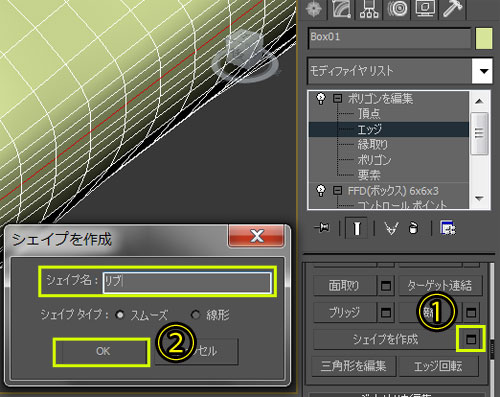
Task: Select ポリゴン sub-object level
Action: (374, 160)
